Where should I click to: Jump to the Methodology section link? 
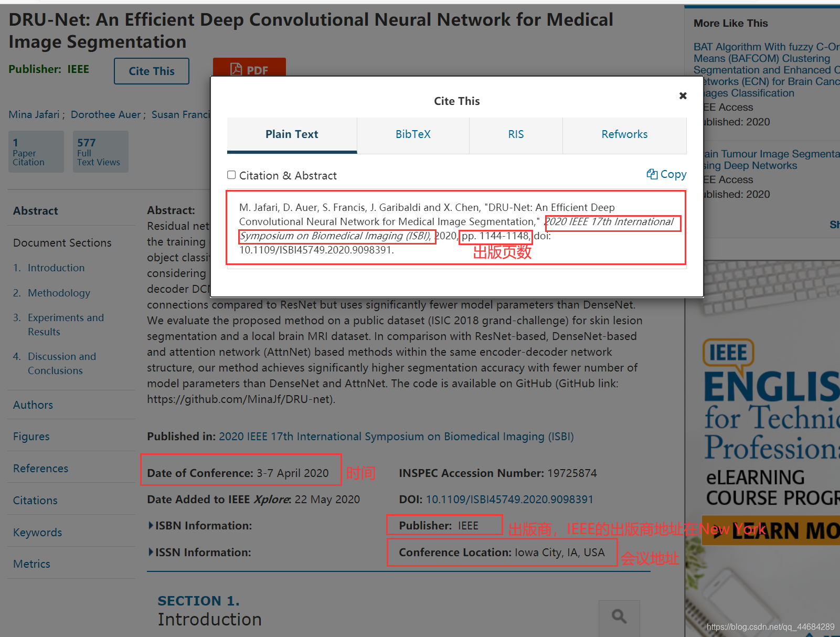coord(59,293)
